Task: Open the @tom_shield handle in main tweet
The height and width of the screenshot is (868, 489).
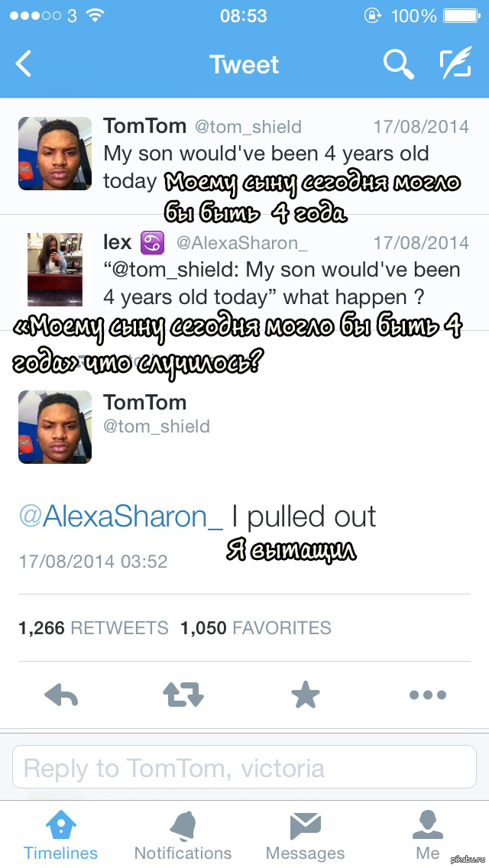Action: click(x=157, y=426)
